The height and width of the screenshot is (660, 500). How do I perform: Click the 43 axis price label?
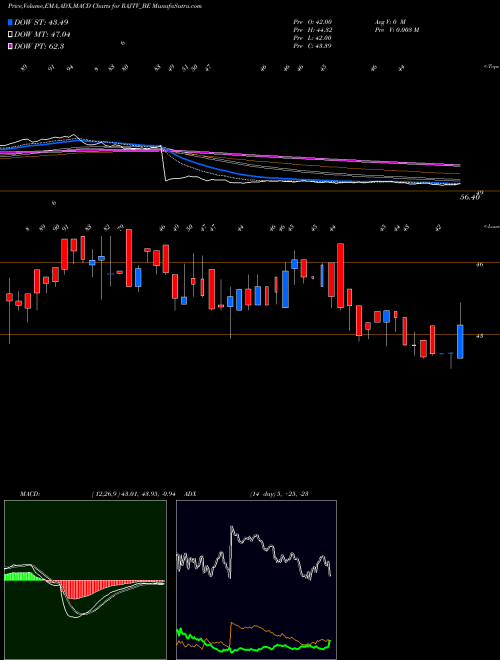click(479, 336)
